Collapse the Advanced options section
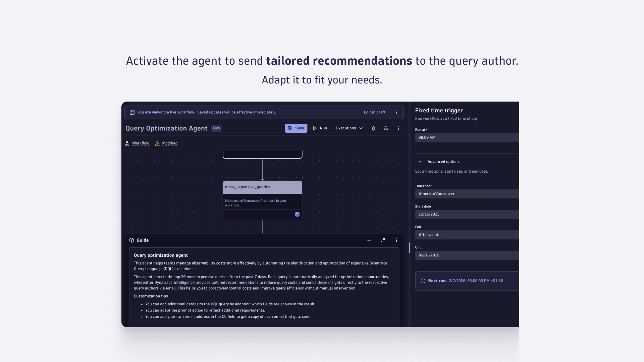644x362 pixels. point(420,161)
